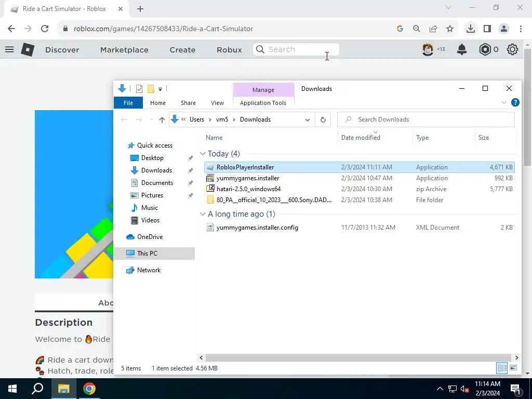The width and height of the screenshot is (532, 399).
Task: Open the Roblox home logo icon
Action: (x=28, y=49)
